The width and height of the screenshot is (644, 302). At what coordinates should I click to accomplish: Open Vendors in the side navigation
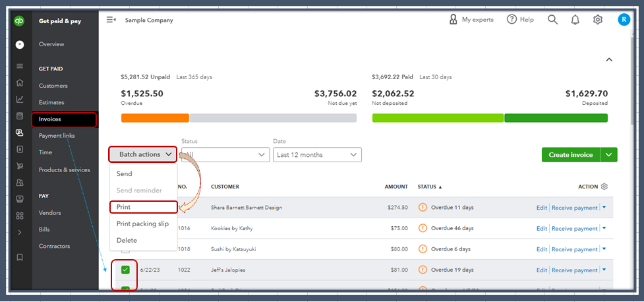49,213
